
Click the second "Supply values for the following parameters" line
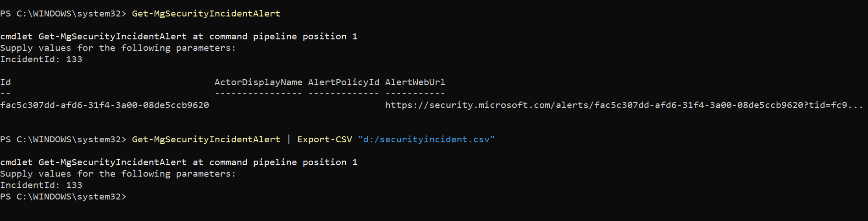coord(118,174)
